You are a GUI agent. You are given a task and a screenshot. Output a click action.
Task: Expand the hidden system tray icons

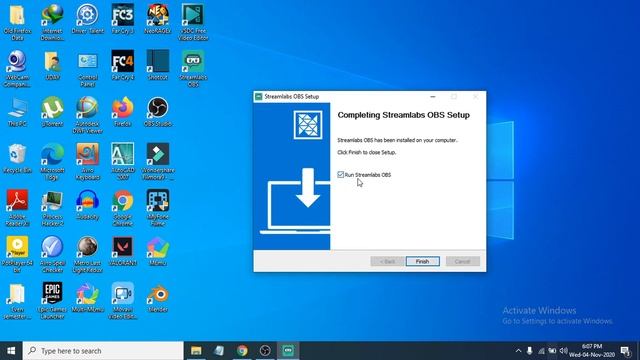coord(518,351)
